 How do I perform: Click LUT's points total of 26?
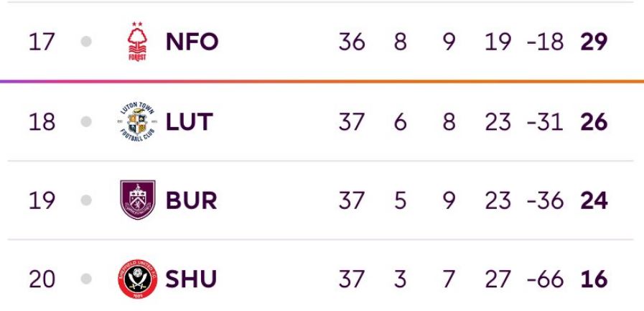click(594, 122)
